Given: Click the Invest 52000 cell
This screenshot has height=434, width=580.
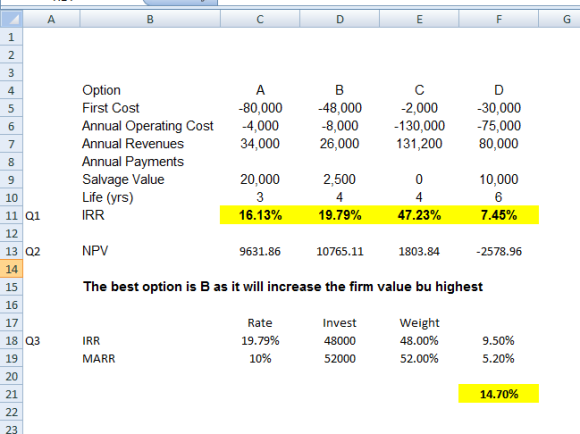Looking at the screenshot, I should tap(340, 359).
